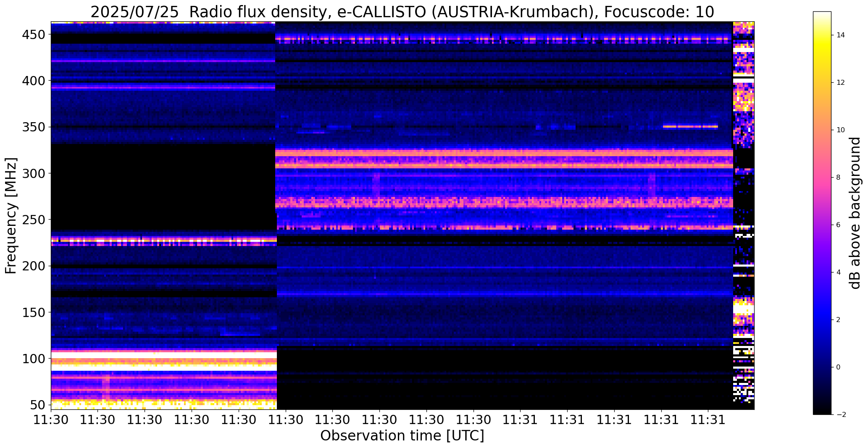Select the 'Frequency [MHz]' y-axis label
The width and height of the screenshot is (868, 448).
pyautogui.click(x=11, y=215)
